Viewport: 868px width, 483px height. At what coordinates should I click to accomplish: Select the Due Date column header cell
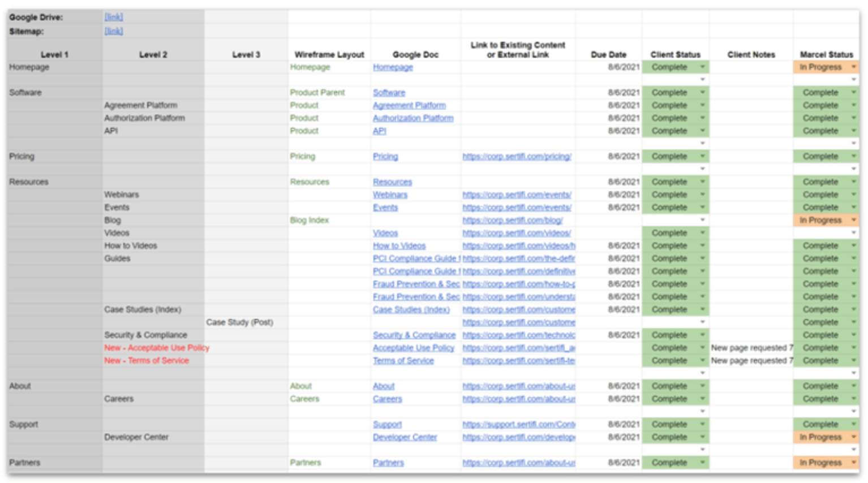[x=608, y=54]
